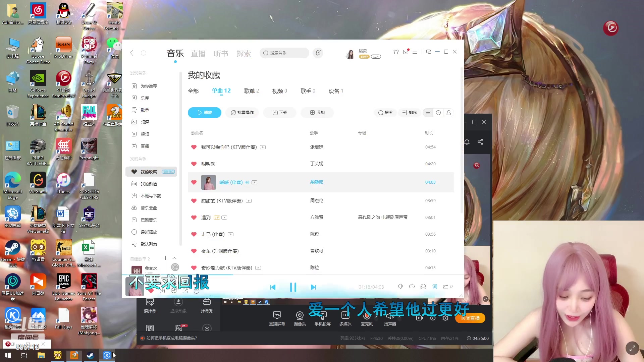644x362 pixels.
Task: Open the message inbox envelope icon
Action: point(406,52)
